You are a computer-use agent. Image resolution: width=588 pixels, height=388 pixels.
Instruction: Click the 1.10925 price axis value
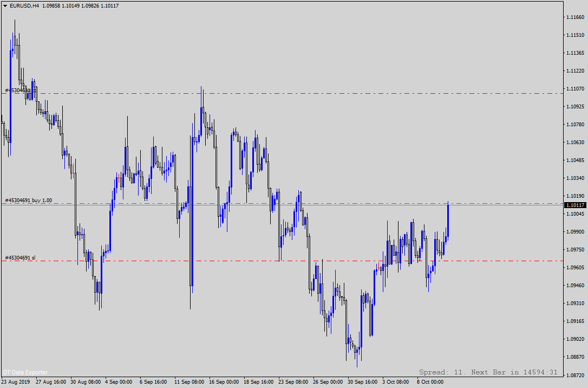pos(574,107)
